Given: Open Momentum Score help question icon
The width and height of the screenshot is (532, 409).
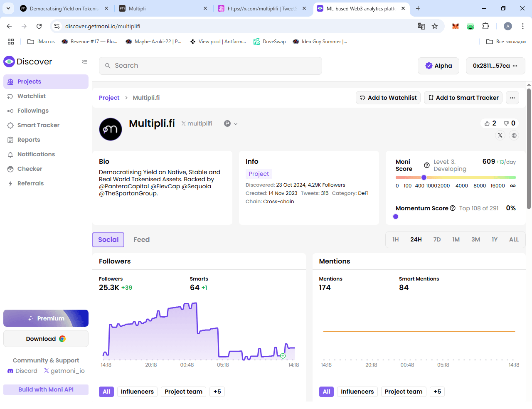Looking at the screenshot, I should (453, 208).
